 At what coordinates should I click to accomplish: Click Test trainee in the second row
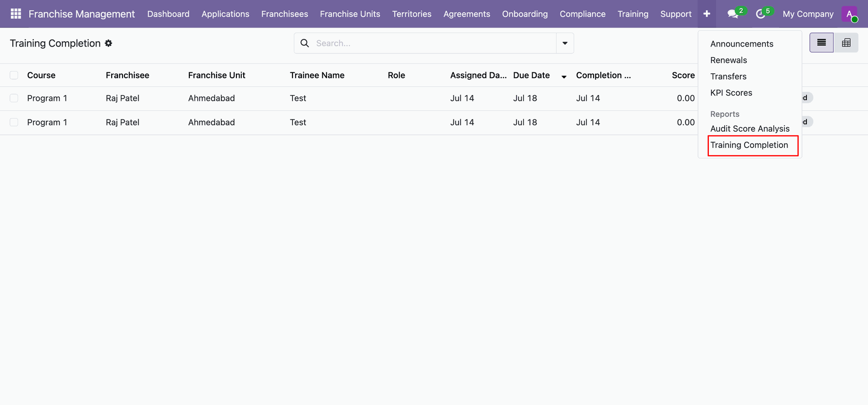coord(298,122)
